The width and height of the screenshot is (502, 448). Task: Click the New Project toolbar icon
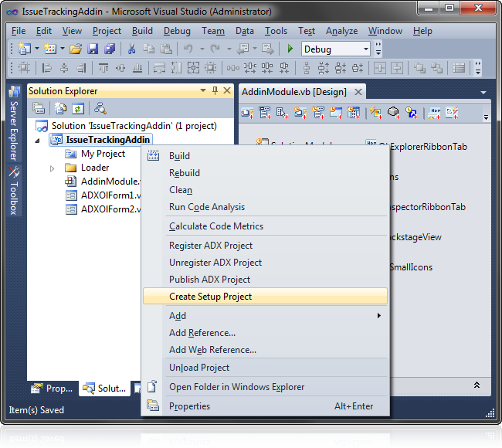point(25,49)
